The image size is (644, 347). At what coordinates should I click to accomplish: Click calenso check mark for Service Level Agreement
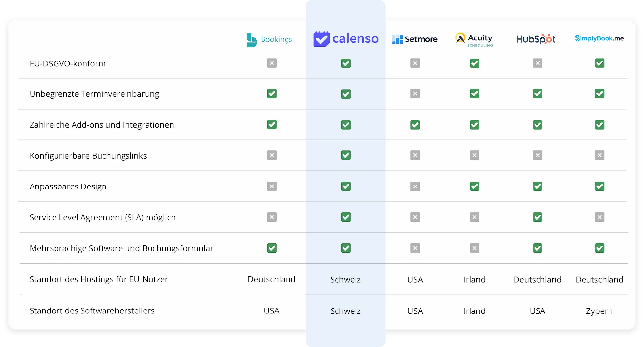point(346,217)
